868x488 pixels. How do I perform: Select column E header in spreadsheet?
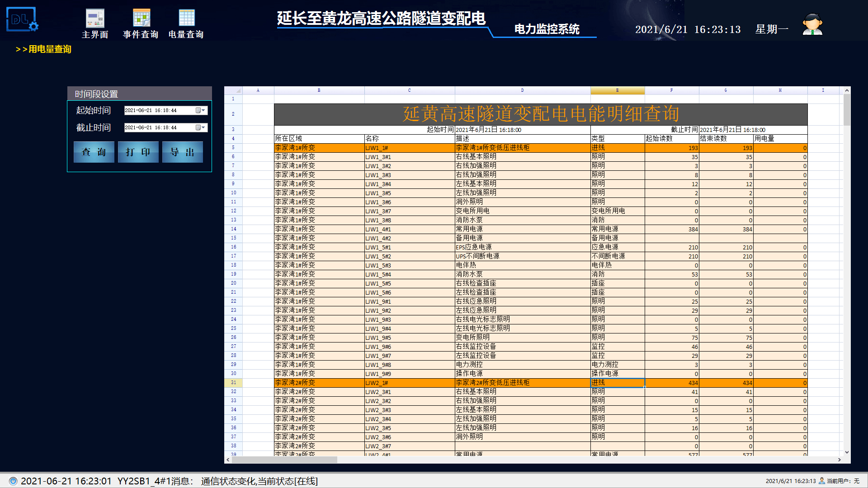tap(617, 90)
